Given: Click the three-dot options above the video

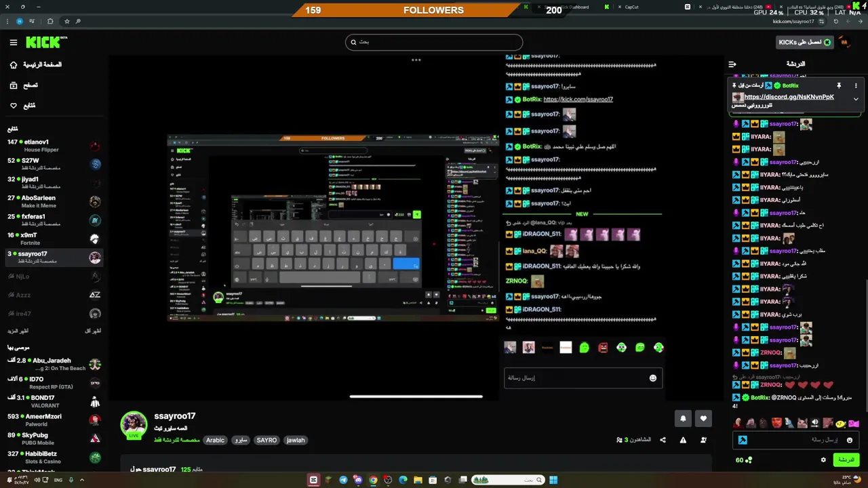Looking at the screenshot, I should [416, 60].
